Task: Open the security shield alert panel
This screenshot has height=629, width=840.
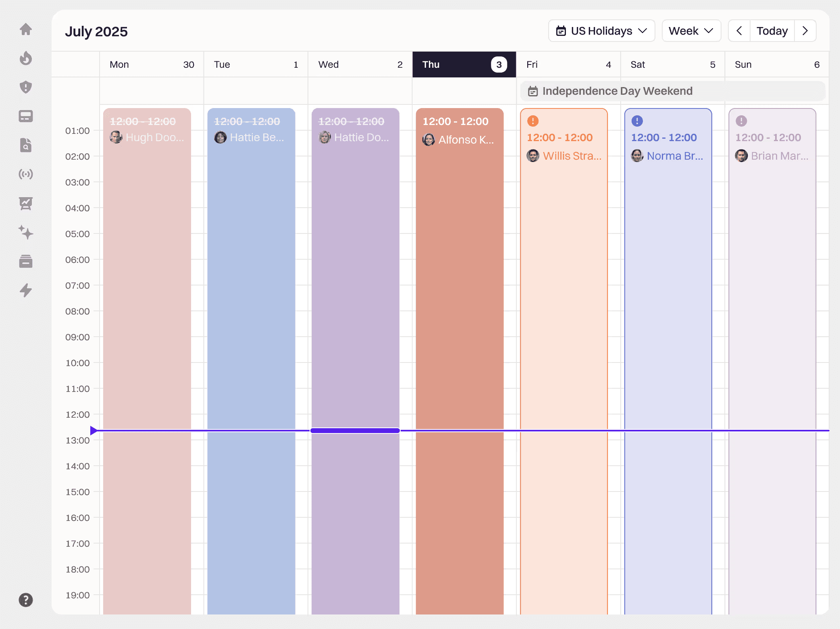Action: 26,87
